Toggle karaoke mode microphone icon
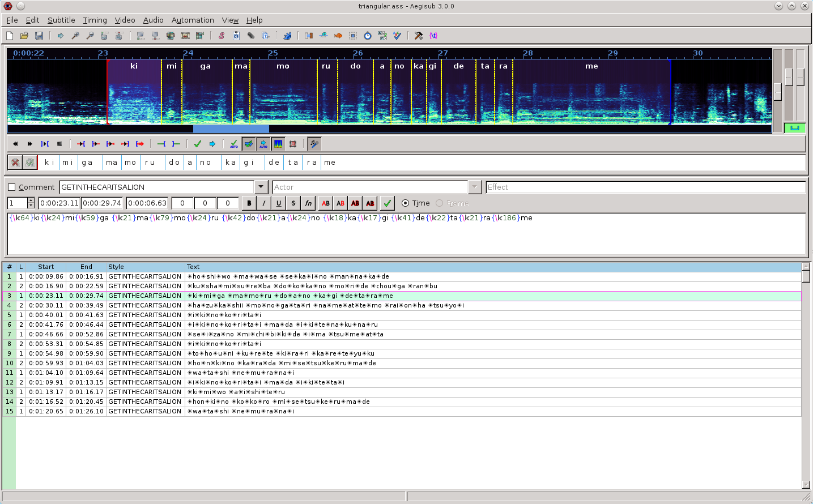This screenshot has width=813, height=504. (x=314, y=144)
